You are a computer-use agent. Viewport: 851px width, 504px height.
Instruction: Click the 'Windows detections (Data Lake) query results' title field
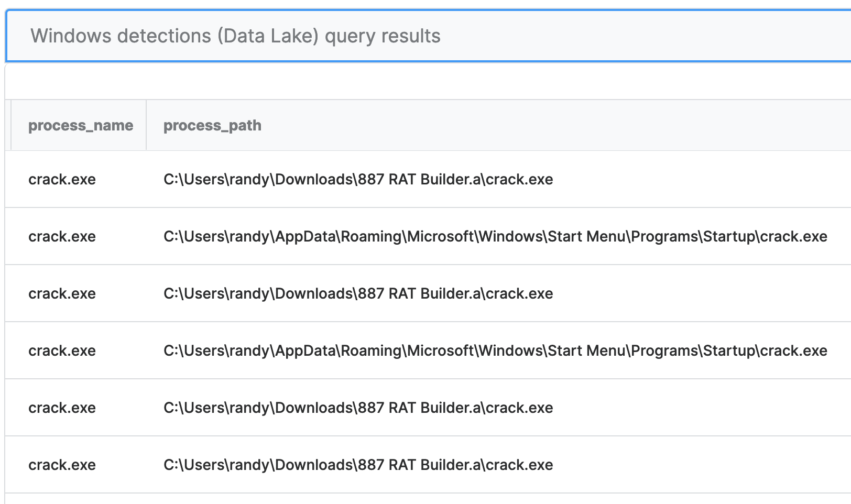(236, 36)
